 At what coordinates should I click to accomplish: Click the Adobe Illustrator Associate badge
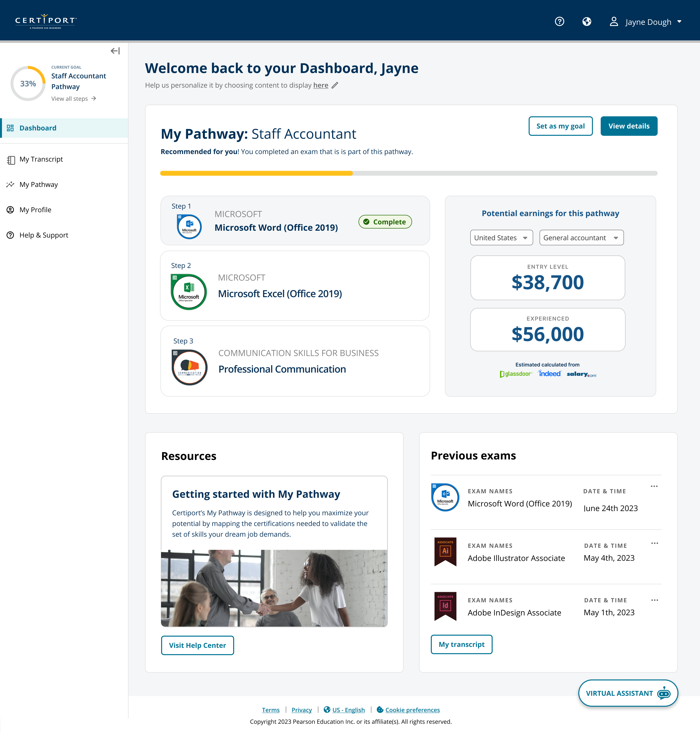tap(445, 552)
